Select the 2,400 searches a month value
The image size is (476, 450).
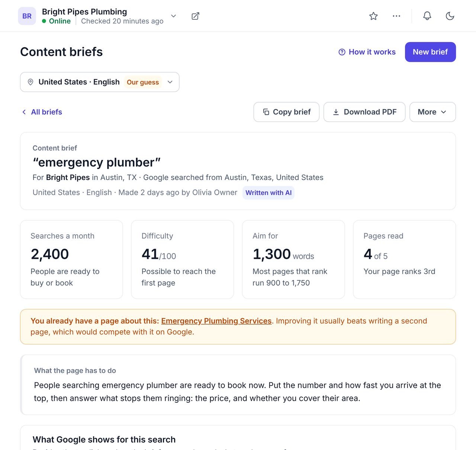tap(50, 254)
